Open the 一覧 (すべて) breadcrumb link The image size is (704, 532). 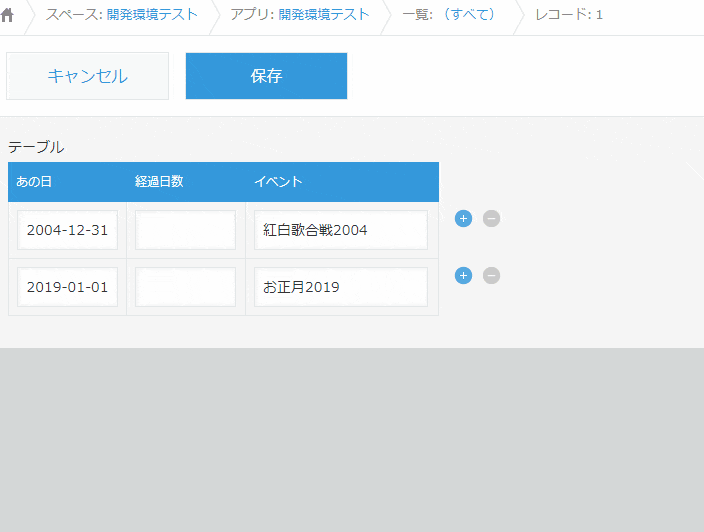pos(469,14)
